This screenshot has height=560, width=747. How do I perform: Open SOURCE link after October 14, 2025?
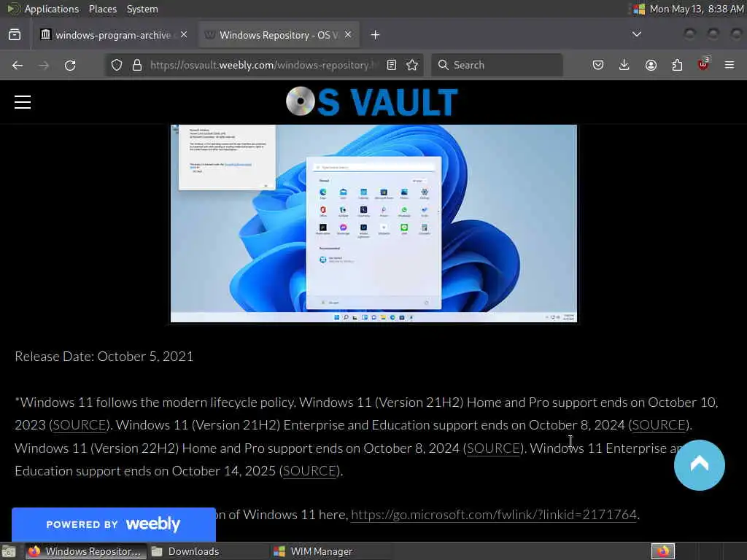pyautogui.click(x=309, y=471)
